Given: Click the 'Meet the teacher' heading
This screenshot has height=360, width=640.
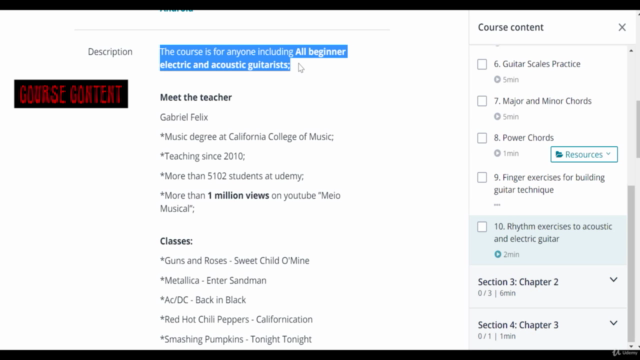Looking at the screenshot, I should coord(196,97).
